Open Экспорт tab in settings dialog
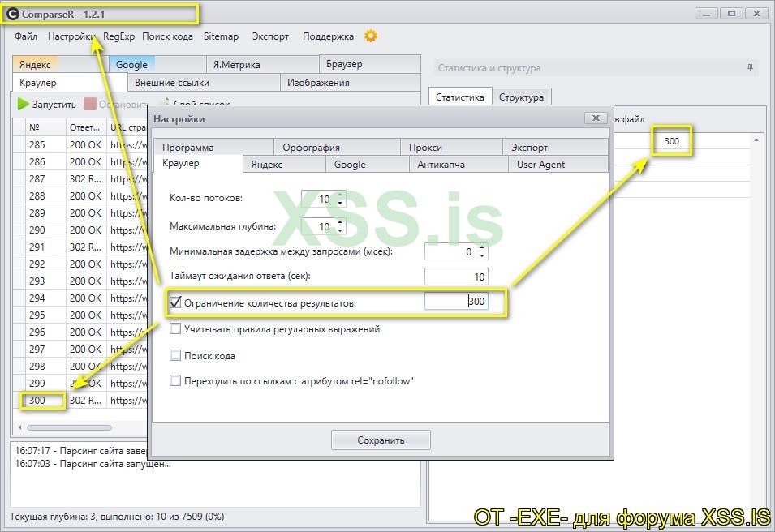Screen dimensions: 775x532 tap(556, 148)
